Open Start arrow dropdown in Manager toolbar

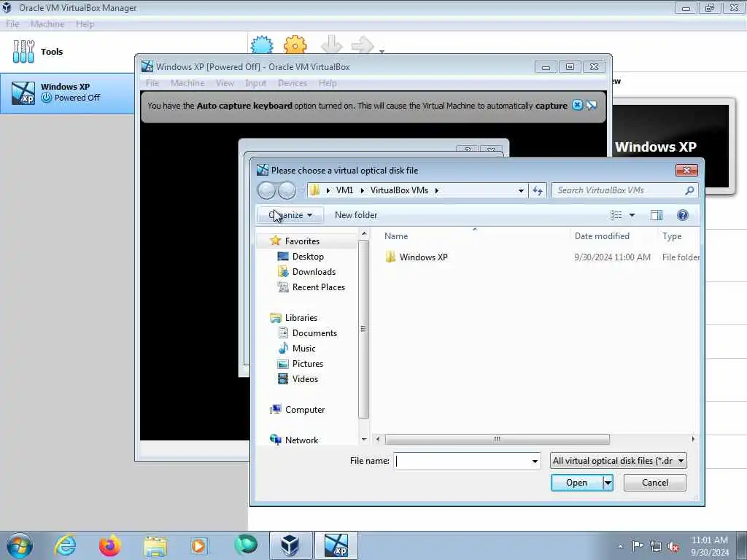click(382, 51)
